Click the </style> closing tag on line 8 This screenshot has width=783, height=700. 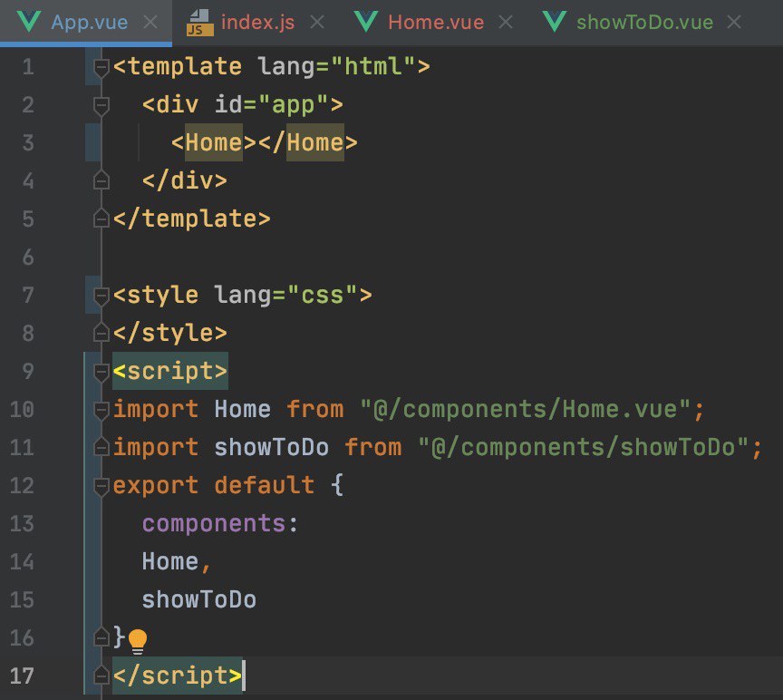(170, 333)
